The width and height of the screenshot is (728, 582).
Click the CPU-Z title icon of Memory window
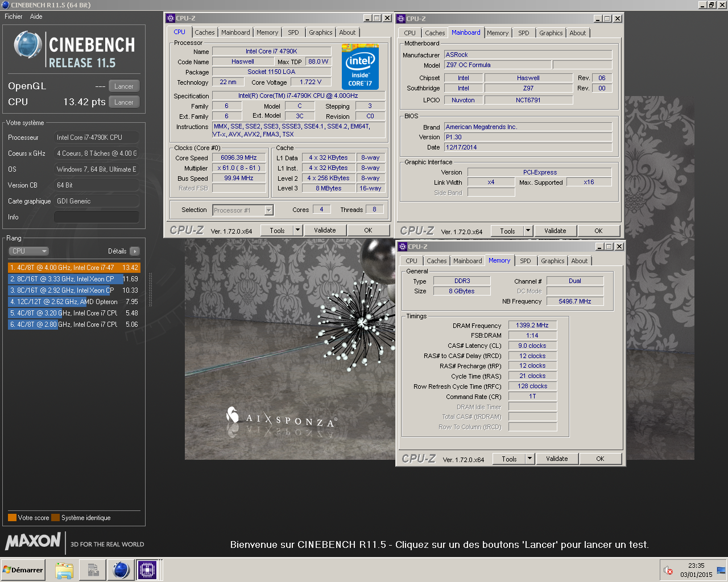(x=403, y=247)
